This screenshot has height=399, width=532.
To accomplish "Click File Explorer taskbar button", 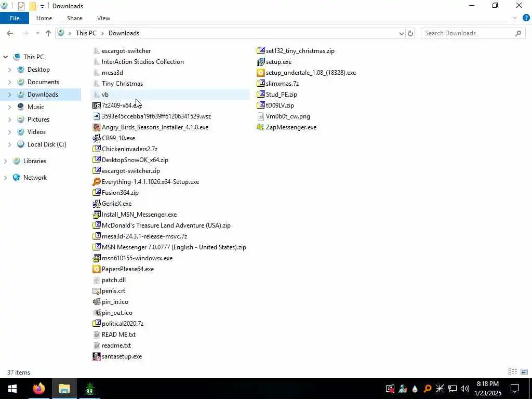I will click(64, 389).
